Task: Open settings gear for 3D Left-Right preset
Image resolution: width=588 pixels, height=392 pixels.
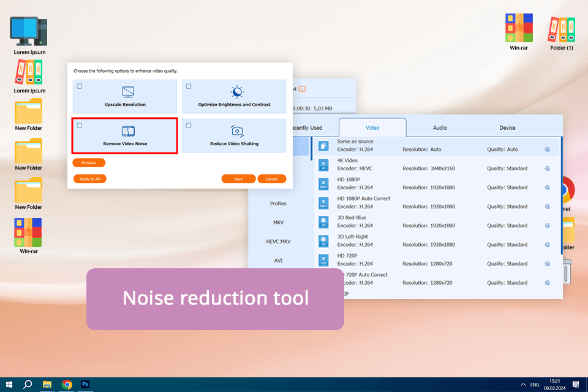Action: pos(547,244)
